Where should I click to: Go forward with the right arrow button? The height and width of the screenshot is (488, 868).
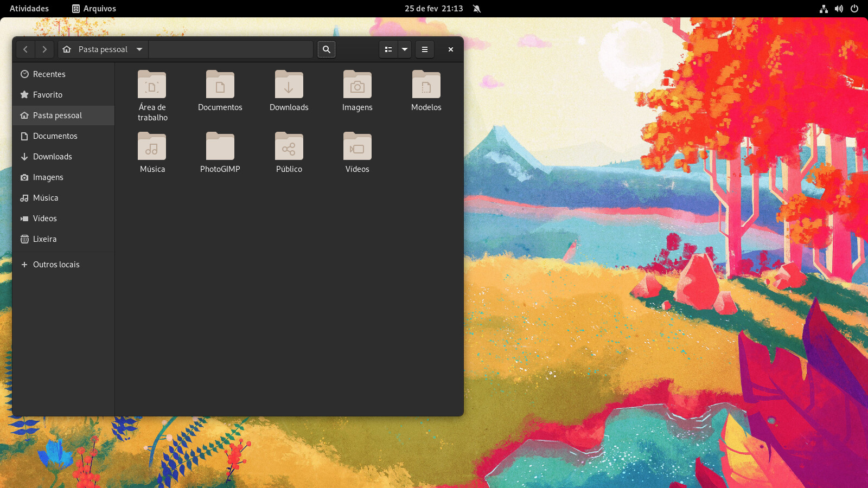(x=44, y=49)
